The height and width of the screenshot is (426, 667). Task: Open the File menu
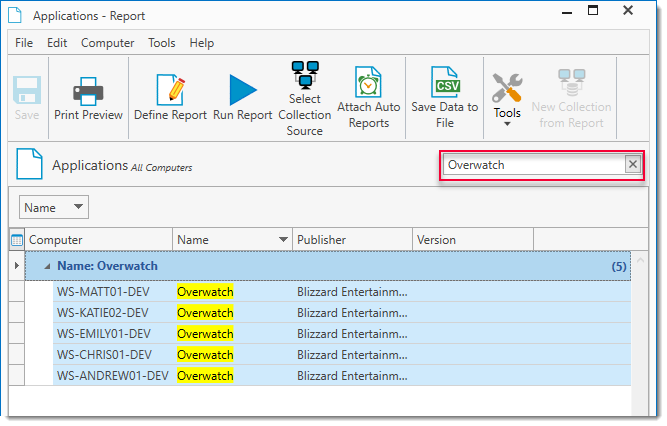[24, 43]
